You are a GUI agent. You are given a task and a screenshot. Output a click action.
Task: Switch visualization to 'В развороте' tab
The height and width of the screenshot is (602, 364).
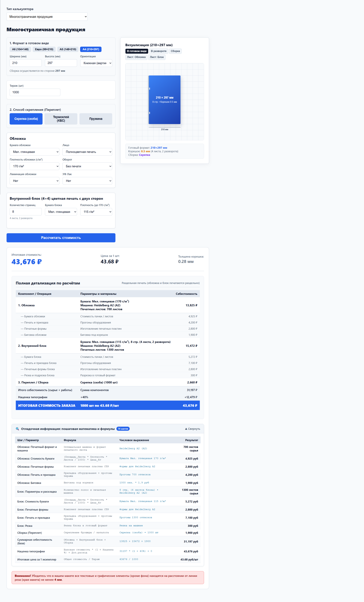(159, 51)
